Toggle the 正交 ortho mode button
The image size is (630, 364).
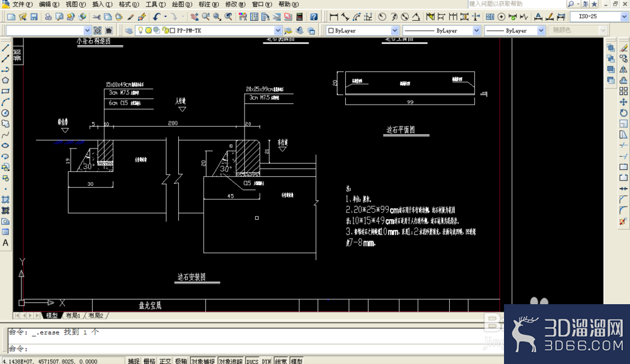[165, 361]
